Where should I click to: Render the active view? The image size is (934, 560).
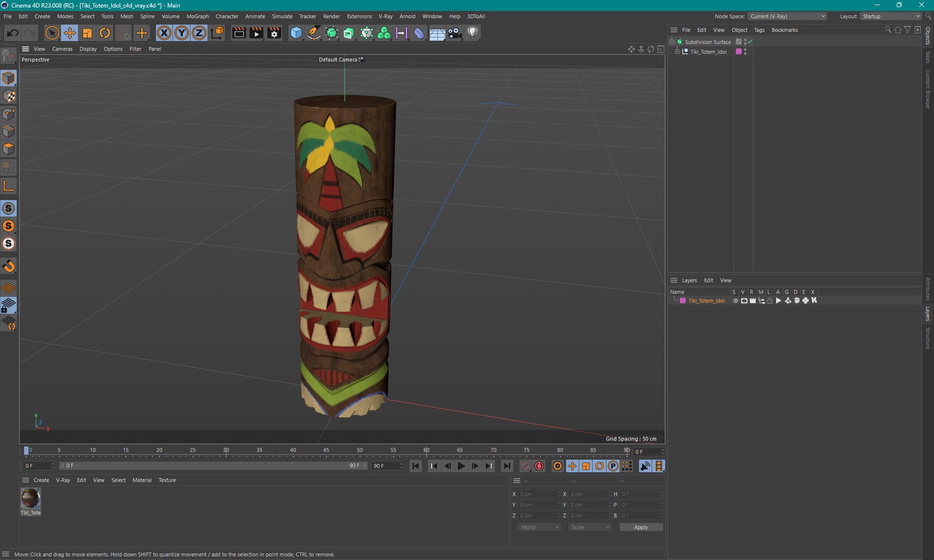point(239,33)
